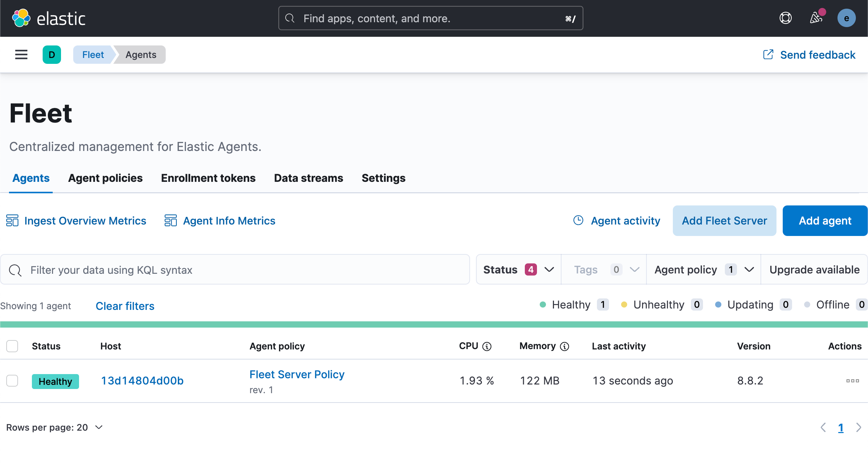The image size is (868, 465).
Task: Open the help menu lifebuoy icon
Action: (x=785, y=18)
